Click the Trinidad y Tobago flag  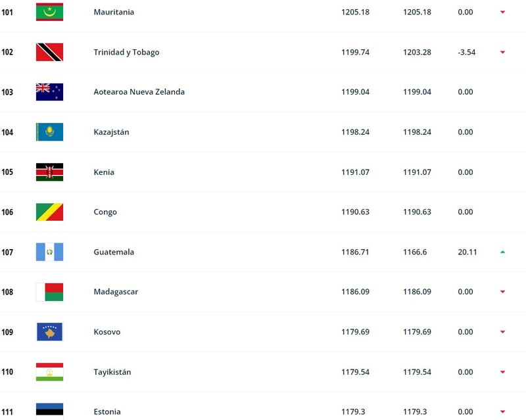[49, 52]
